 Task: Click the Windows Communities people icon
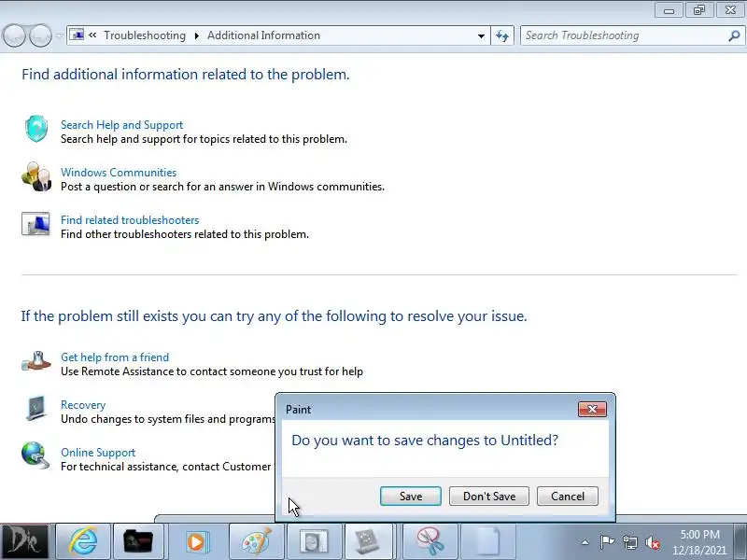(36, 176)
